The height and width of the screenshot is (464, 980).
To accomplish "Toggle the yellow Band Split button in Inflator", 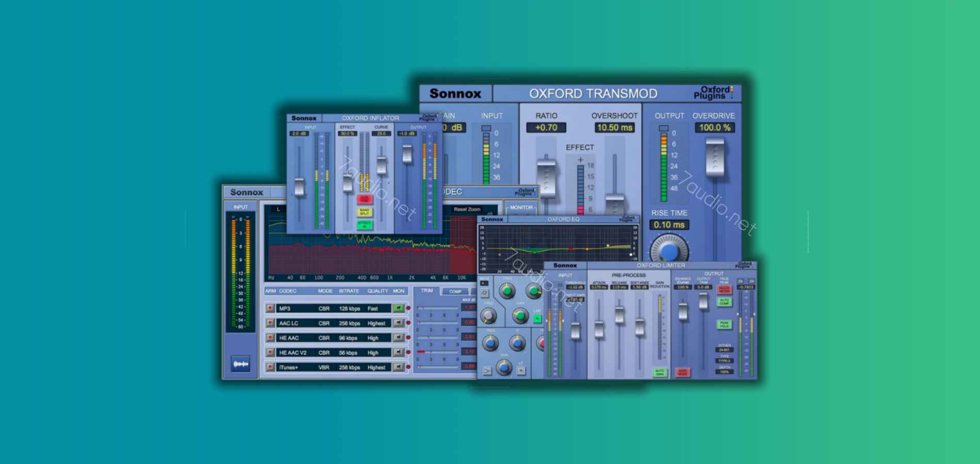I will 365,212.
